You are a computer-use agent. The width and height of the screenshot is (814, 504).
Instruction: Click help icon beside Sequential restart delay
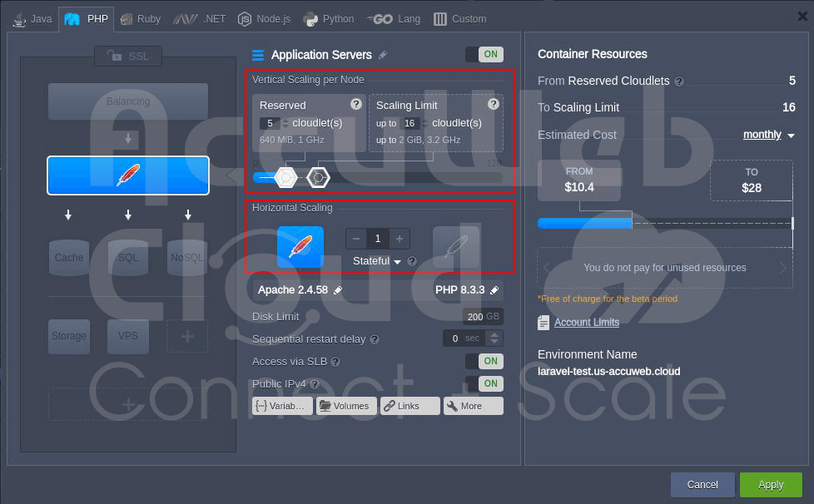pyautogui.click(x=375, y=339)
